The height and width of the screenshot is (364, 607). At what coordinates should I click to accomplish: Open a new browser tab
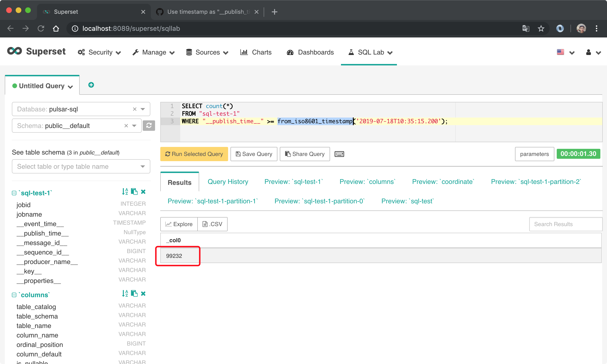[x=275, y=12]
